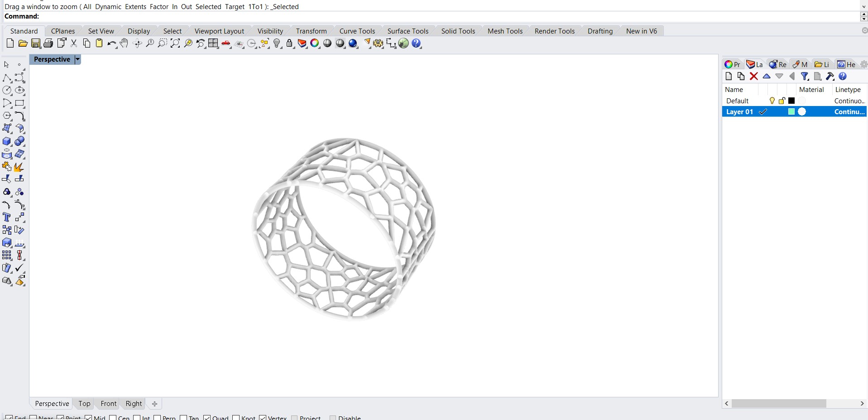Toggle Quad object snap checkbox
868x420 pixels.
[x=207, y=418]
